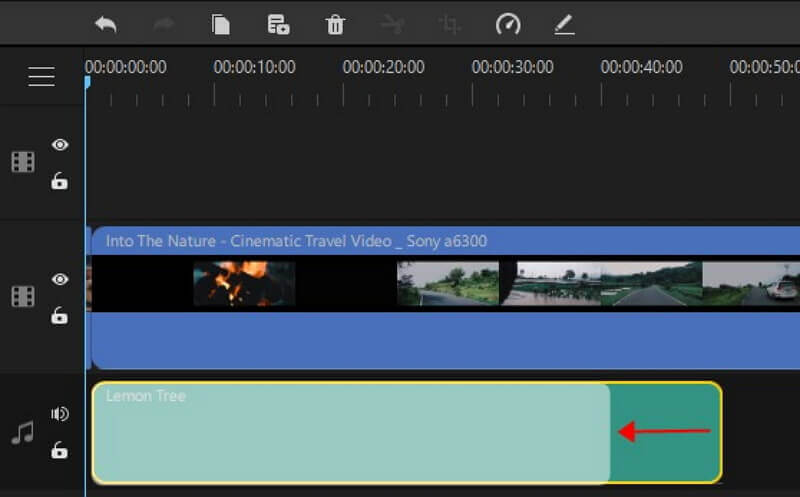Screen dimensions: 800x497
Task: Click the Undo arrow in the toolbar
Action: click(x=106, y=24)
